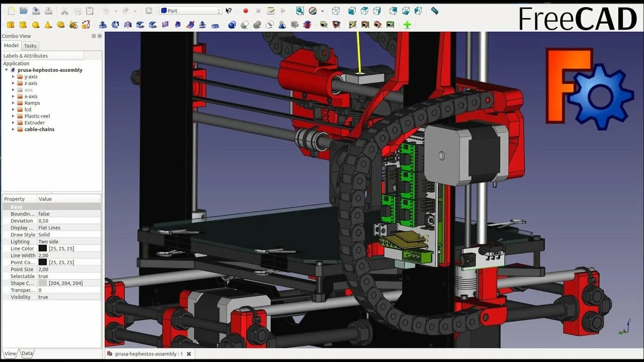This screenshot has height=362, width=644.
Task: Open the macros edit dialog icon
Action: (x=271, y=11)
